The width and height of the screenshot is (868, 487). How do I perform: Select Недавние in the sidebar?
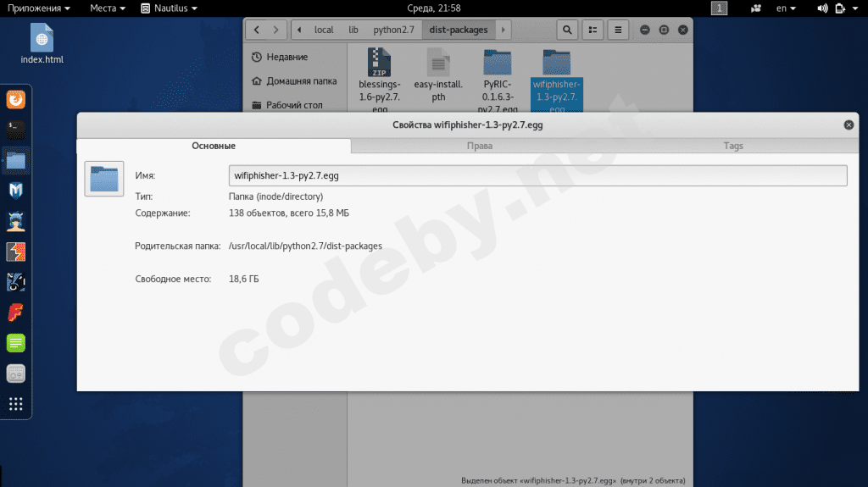coord(287,57)
